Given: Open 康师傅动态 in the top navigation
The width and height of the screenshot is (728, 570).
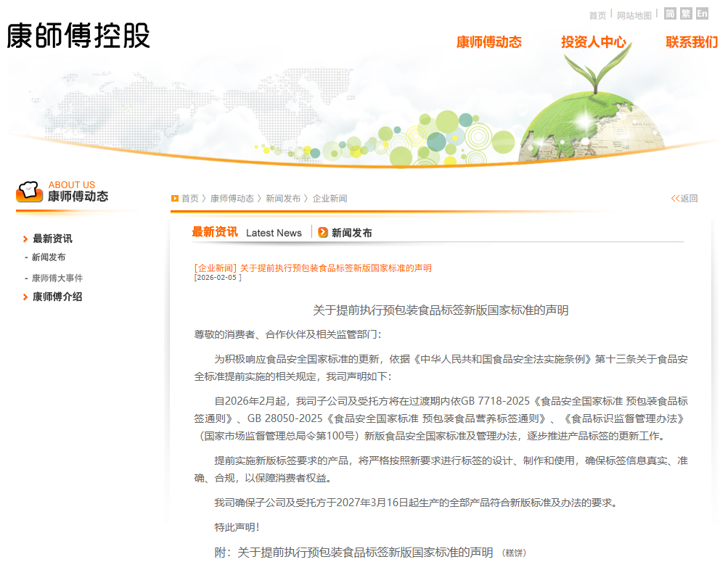Looking at the screenshot, I should click(488, 42).
